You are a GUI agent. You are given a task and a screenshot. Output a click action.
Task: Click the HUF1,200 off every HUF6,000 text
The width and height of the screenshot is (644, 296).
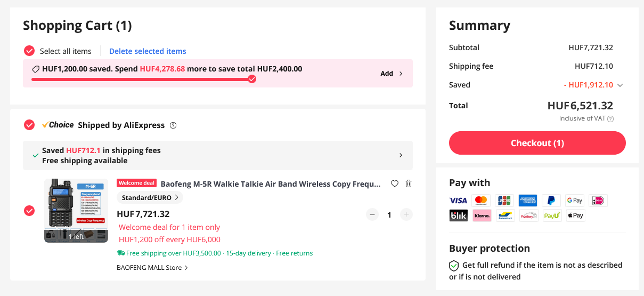pyautogui.click(x=169, y=239)
